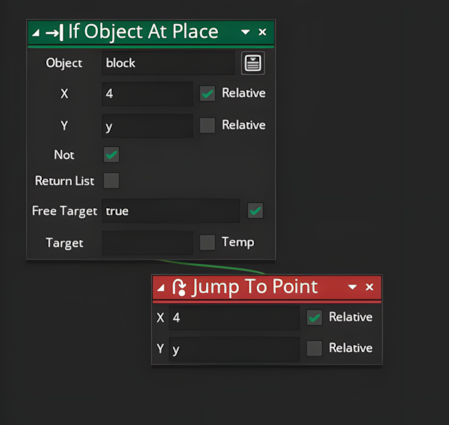
Task: Open object picker icon beside block field
Action: pyautogui.click(x=253, y=63)
